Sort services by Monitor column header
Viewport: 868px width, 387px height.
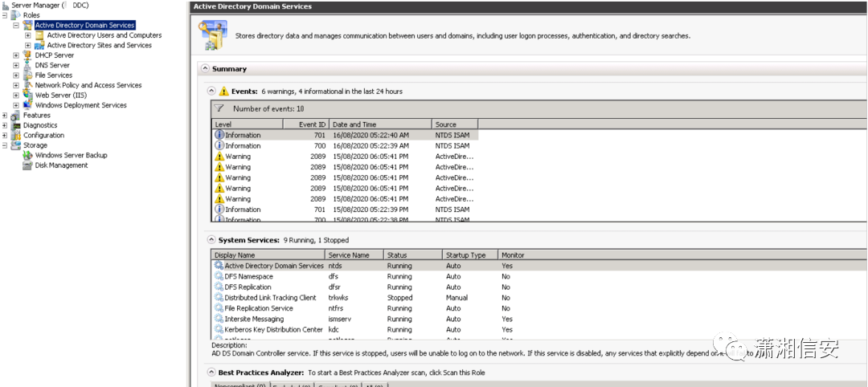(513, 255)
